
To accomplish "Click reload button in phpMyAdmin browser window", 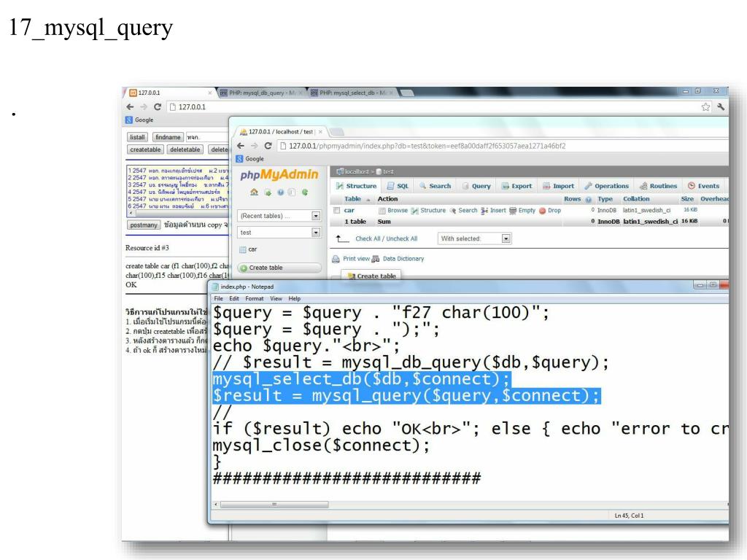I will click(268, 146).
